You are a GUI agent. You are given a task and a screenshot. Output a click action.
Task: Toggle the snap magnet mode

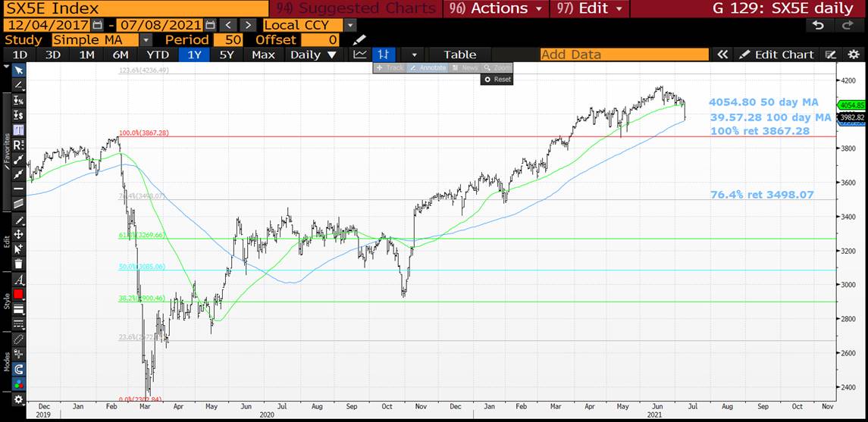click(18, 368)
